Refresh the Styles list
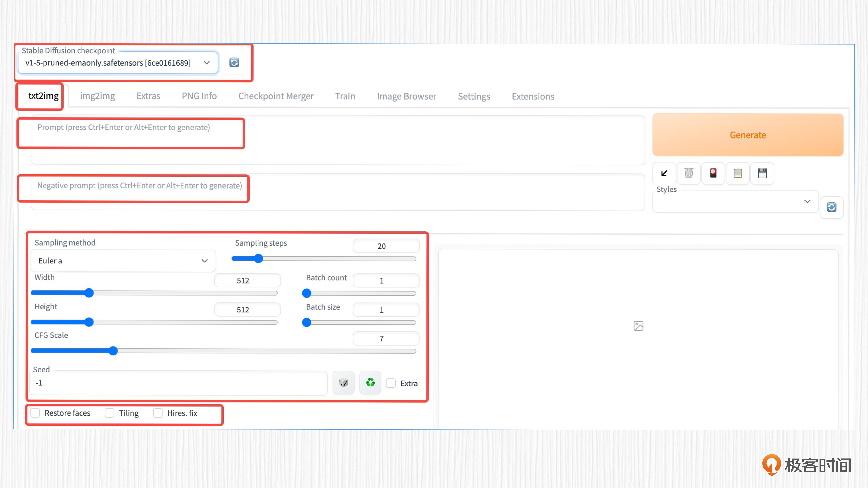868x488 pixels. 831,207
